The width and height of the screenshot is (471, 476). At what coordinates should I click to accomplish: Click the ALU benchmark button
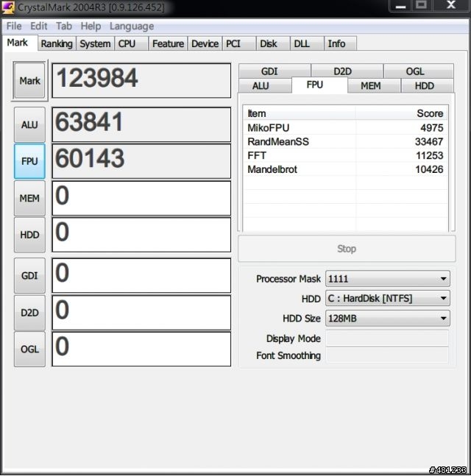[29, 124]
